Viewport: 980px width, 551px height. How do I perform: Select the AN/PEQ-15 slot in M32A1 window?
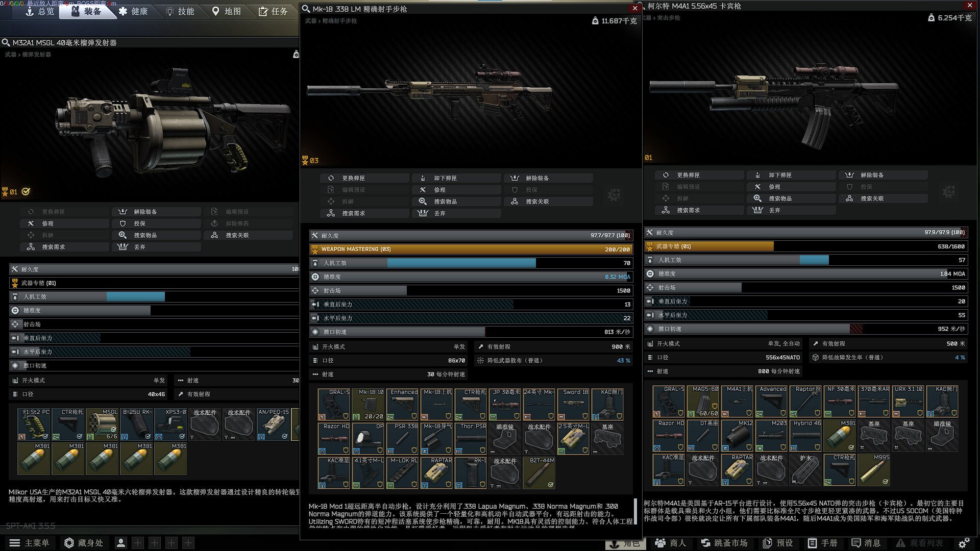coord(273,424)
